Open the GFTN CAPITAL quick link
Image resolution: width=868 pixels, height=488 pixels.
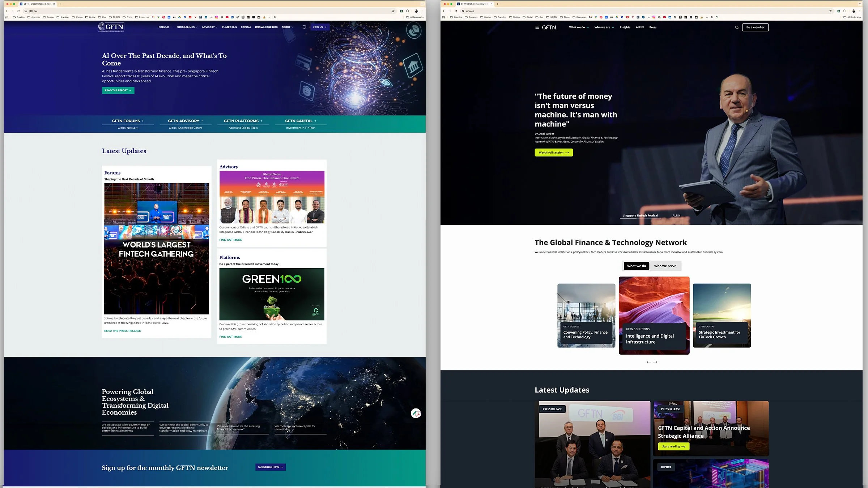tap(301, 121)
